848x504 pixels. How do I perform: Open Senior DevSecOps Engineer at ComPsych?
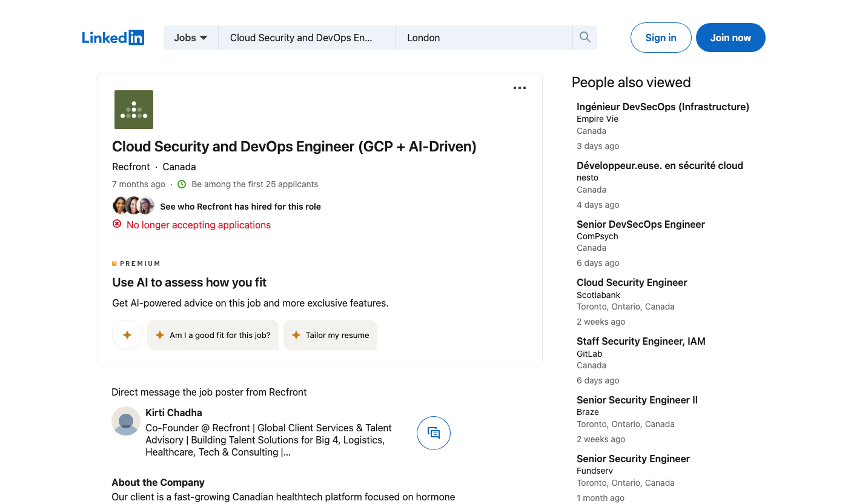click(x=641, y=224)
